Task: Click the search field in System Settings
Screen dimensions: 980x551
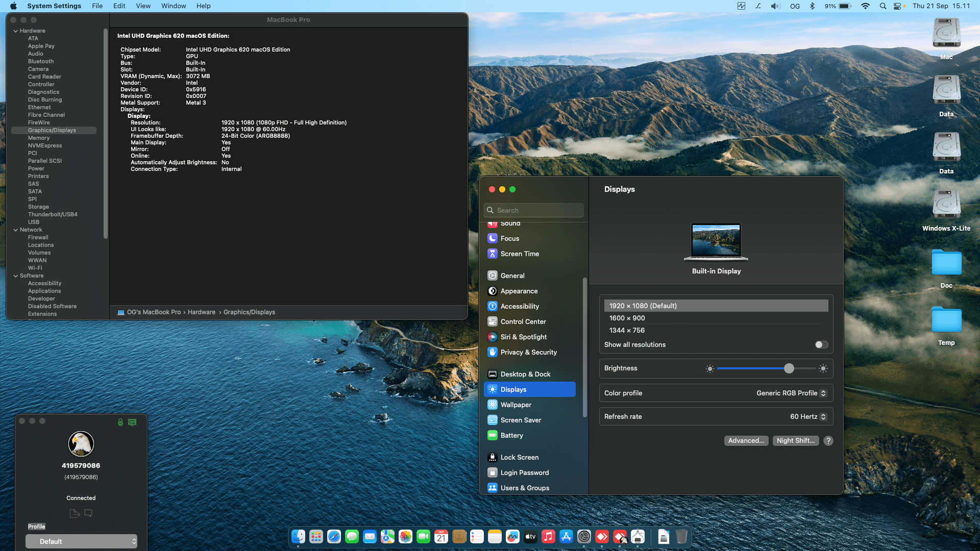Action: click(x=533, y=210)
